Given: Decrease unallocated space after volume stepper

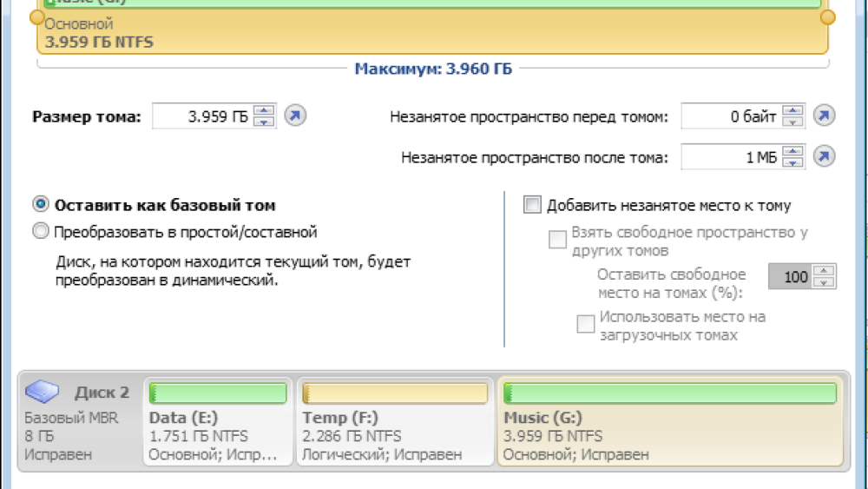Looking at the screenshot, I should coord(793,162).
